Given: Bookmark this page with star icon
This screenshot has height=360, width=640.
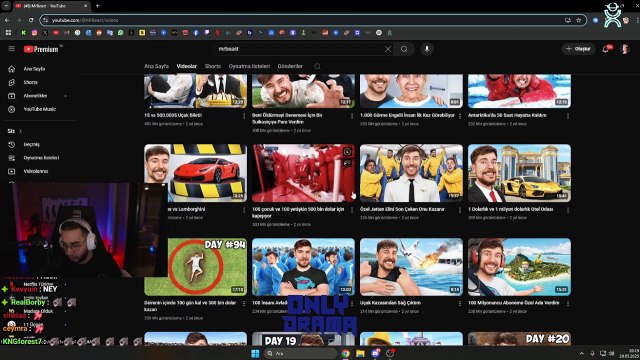Looking at the screenshot, I should pyautogui.click(x=578, y=20).
